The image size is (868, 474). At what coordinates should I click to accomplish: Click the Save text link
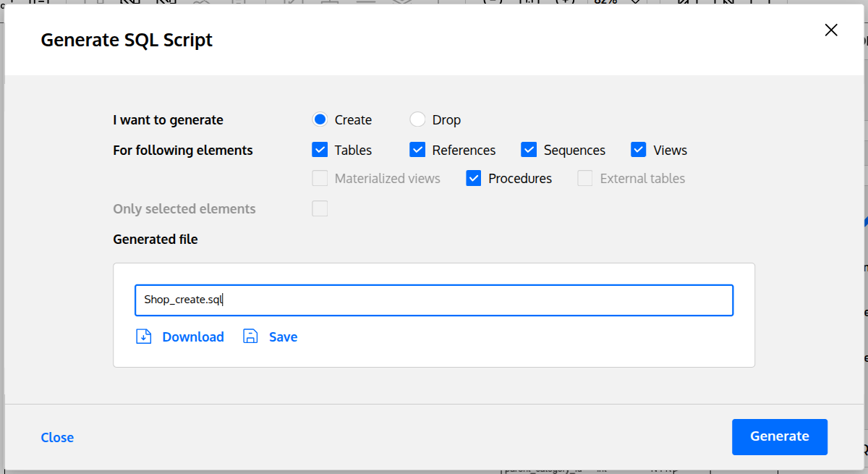click(283, 337)
